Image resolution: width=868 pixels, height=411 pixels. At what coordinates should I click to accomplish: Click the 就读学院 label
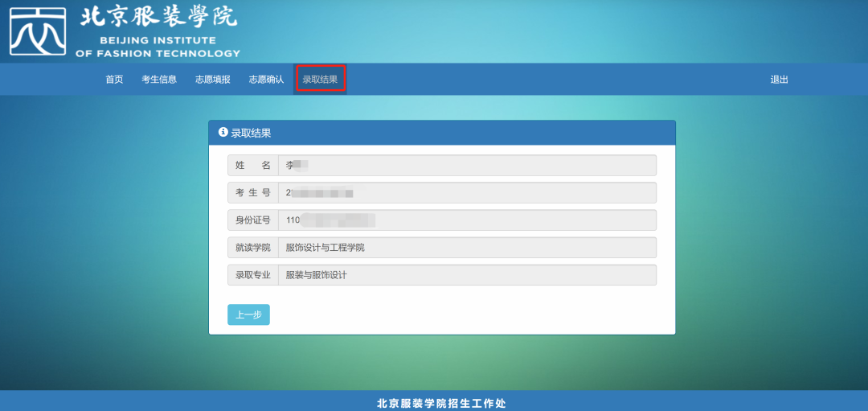253,248
